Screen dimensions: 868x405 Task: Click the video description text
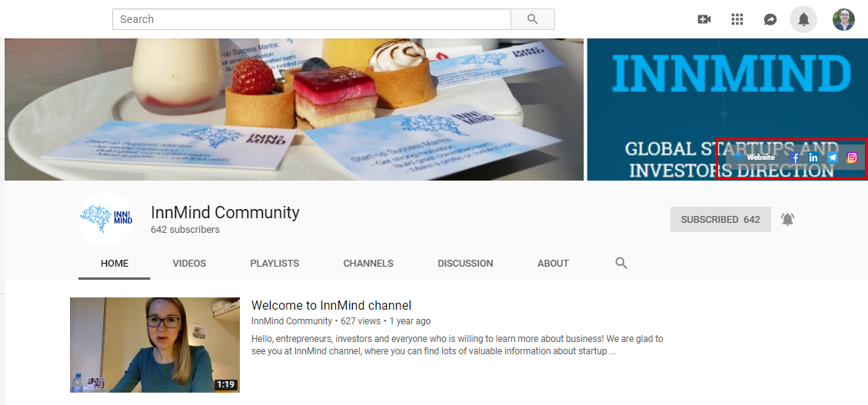457,345
